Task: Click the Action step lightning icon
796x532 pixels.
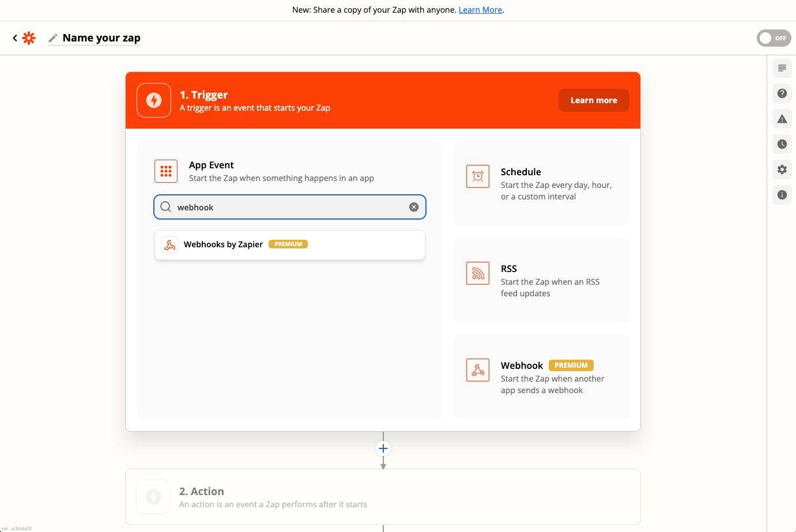Action: tap(153, 497)
